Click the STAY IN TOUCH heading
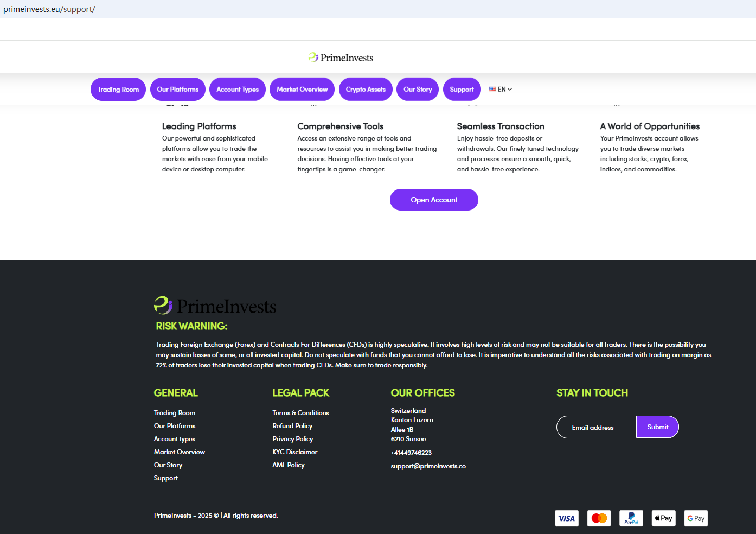756x534 pixels. click(592, 393)
